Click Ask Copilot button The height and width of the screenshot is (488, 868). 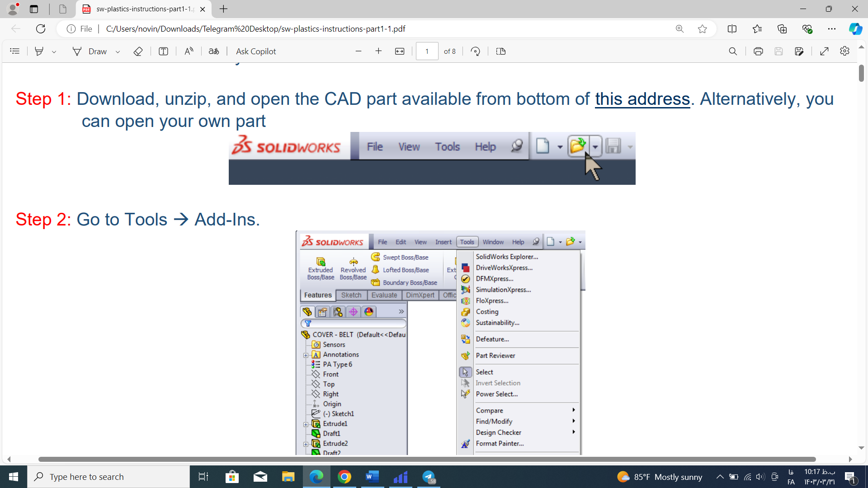point(256,52)
